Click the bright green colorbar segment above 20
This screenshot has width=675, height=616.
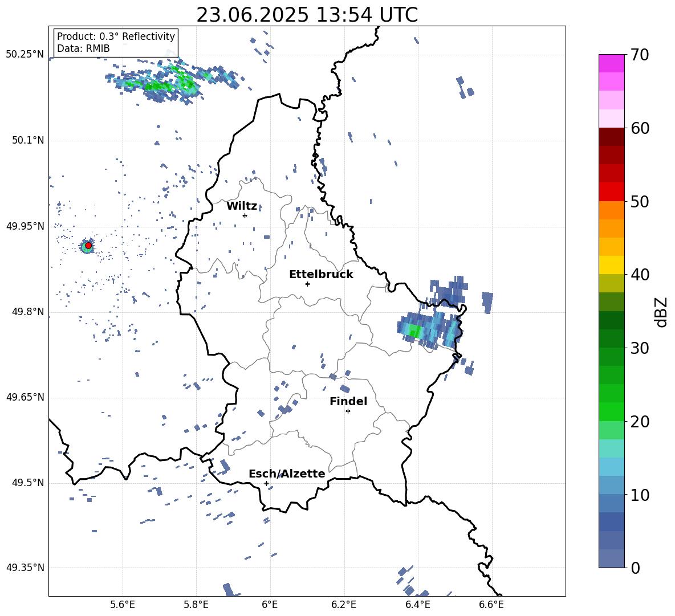(x=612, y=411)
